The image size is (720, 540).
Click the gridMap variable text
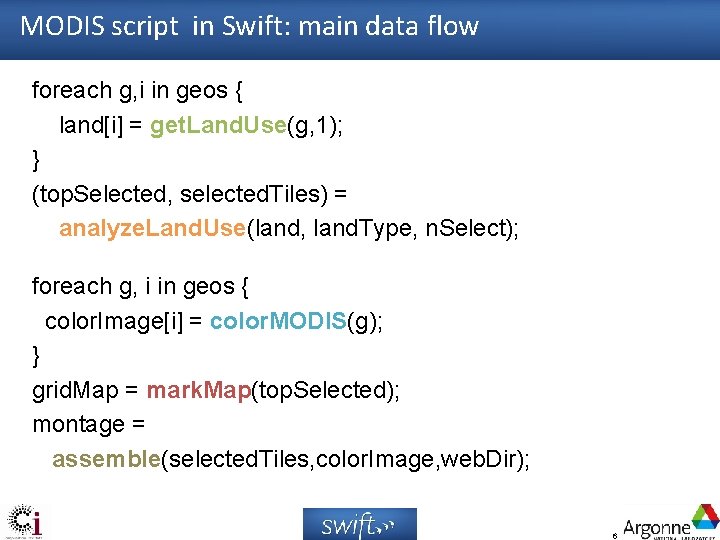75,391
